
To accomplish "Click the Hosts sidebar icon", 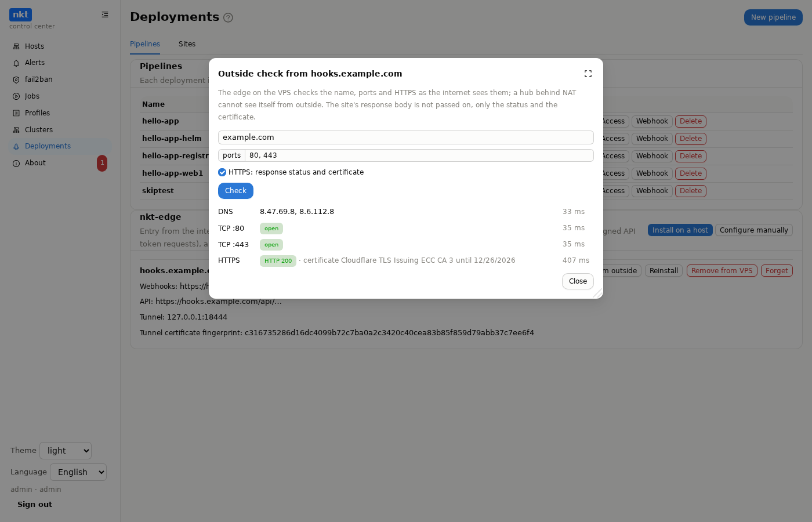I will coord(16,46).
